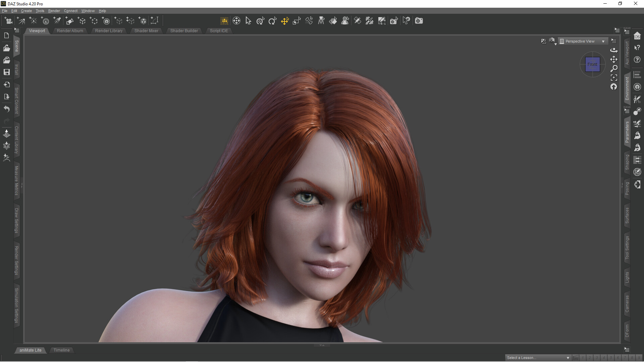The width and height of the screenshot is (644, 362).
Task: Open the Select a Lesson dropdown
Action: point(538,358)
